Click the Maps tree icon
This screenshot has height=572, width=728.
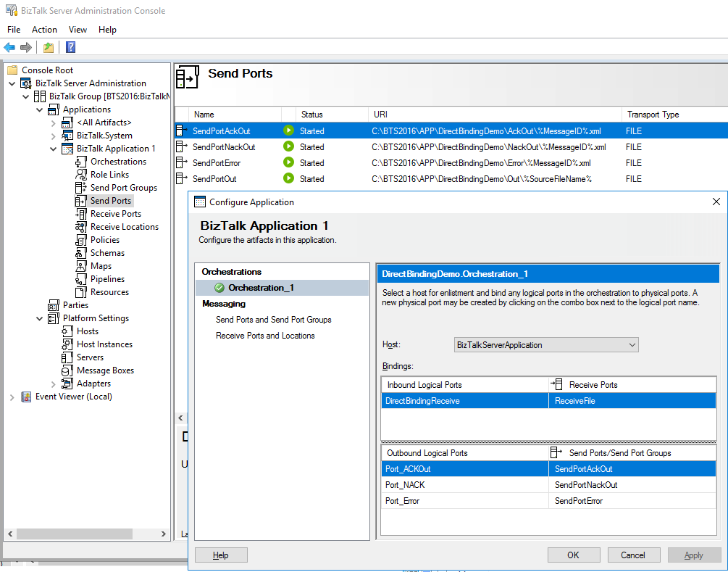click(x=81, y=266)
